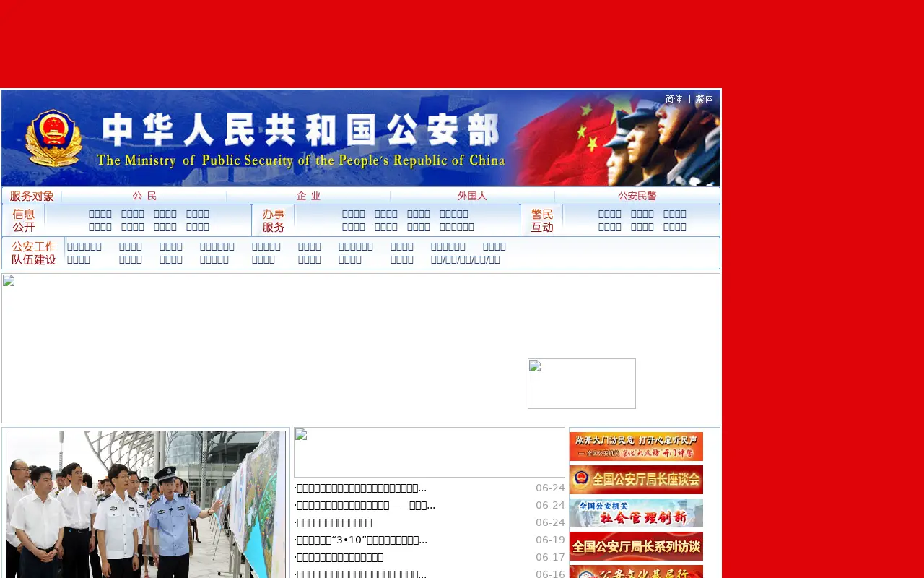The width and height of the screenshot is (924, 578).
Task: Open the 全国公安厅局长系列访谈 banner
Action: point(636,546)
